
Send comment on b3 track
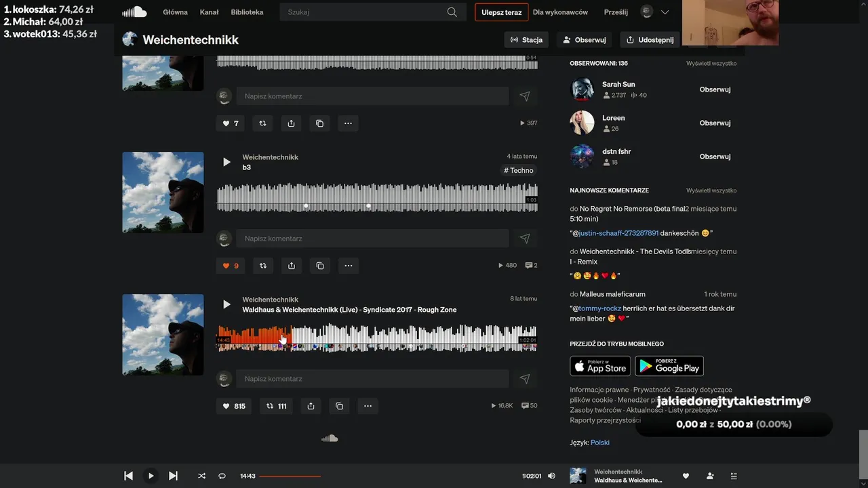tap(524, 239)
